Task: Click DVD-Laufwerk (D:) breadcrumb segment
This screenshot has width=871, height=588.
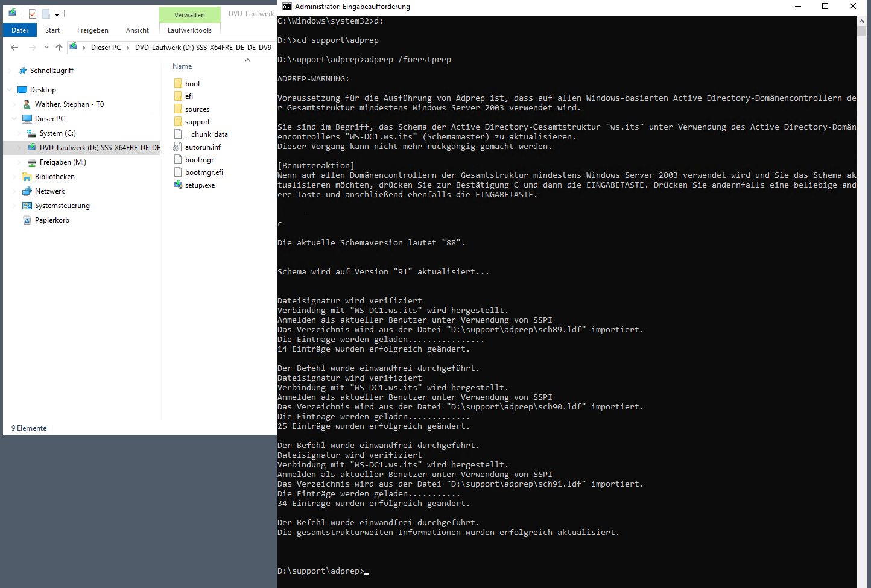Action: [203, 47]
